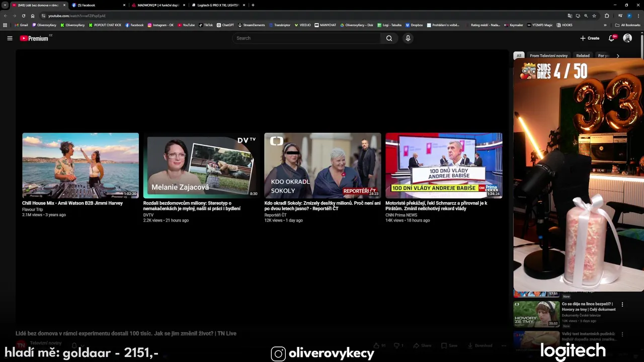
Task: Expand the tab search dropdown arrow
Action: (x=5, y=5)
